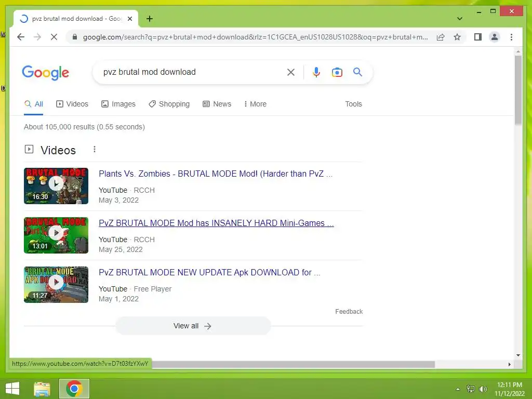Submit search with magnifier icon

pos(357,72)
